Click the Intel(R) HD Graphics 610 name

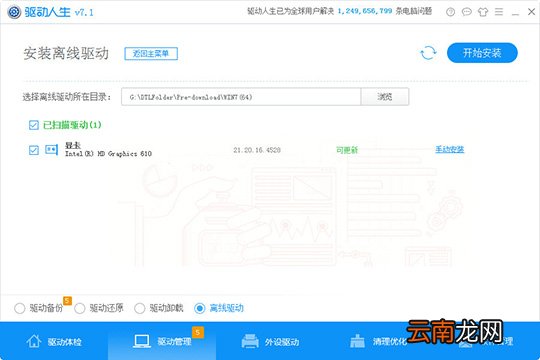point(108,154)
